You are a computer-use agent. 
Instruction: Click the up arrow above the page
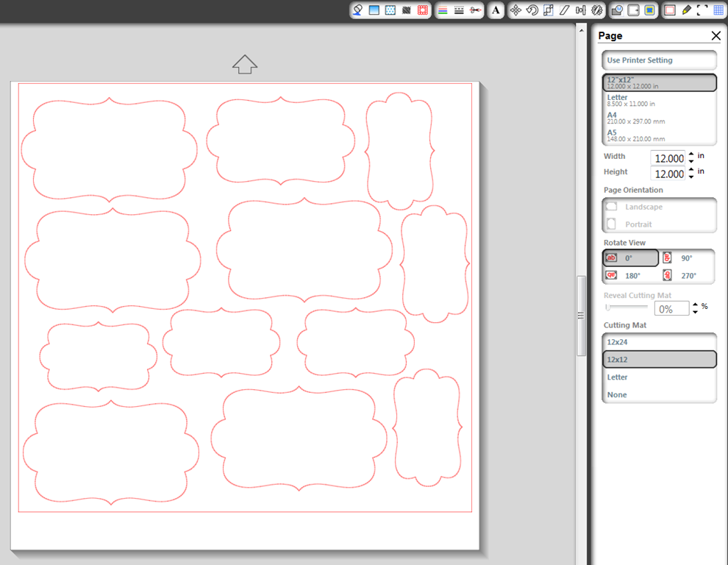pyautogui.click(x=245, y=64)
